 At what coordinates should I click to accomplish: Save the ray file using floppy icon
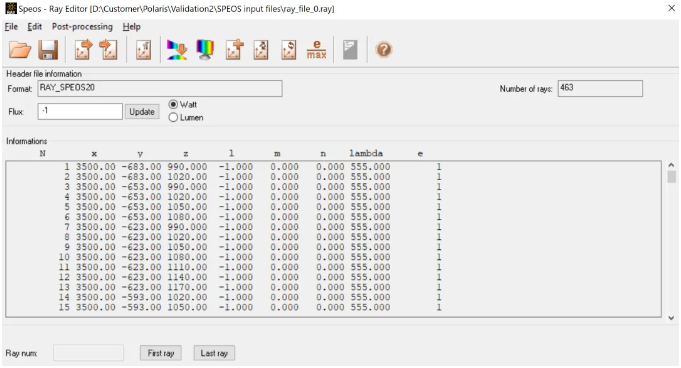tap(48, 50)
